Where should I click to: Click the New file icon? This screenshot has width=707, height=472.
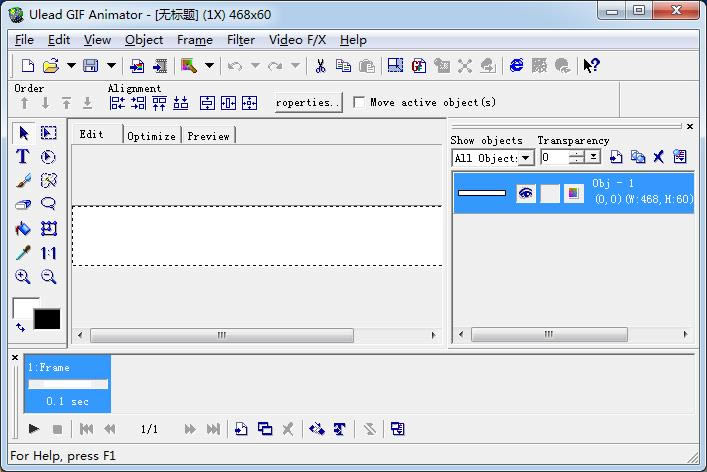28,66
